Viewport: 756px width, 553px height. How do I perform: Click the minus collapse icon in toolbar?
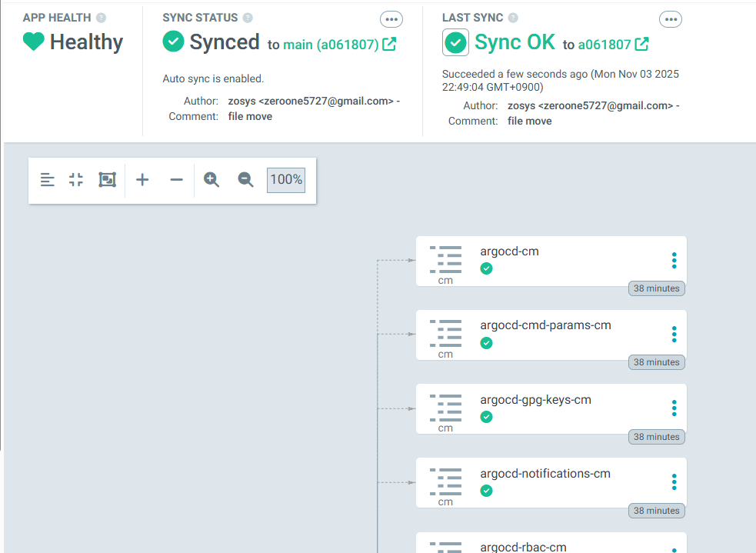pos(176,180)
